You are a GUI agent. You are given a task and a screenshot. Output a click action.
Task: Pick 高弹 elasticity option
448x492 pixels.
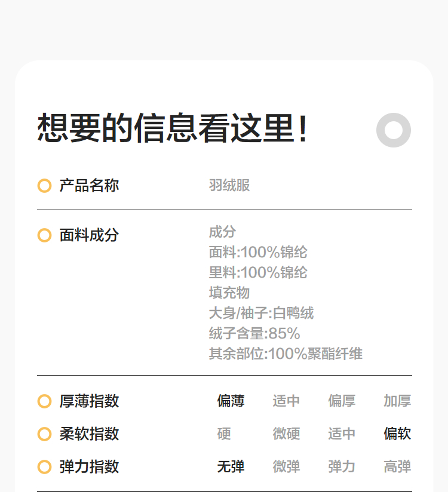[397, 466]
